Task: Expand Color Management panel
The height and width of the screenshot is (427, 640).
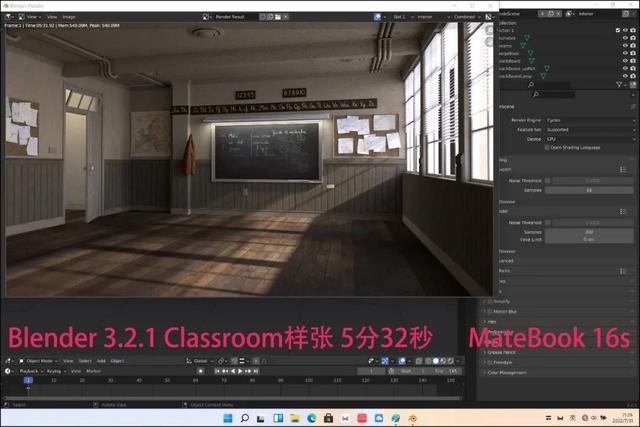Action: tap(507, 373)
